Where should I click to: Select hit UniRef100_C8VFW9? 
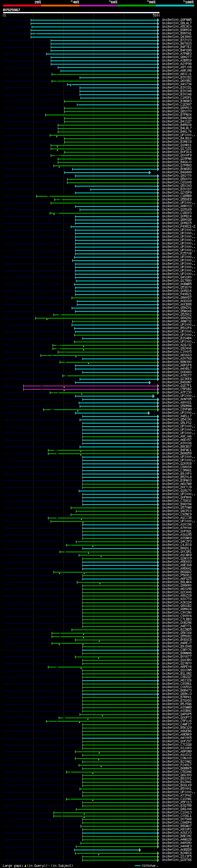coord(177,410)
